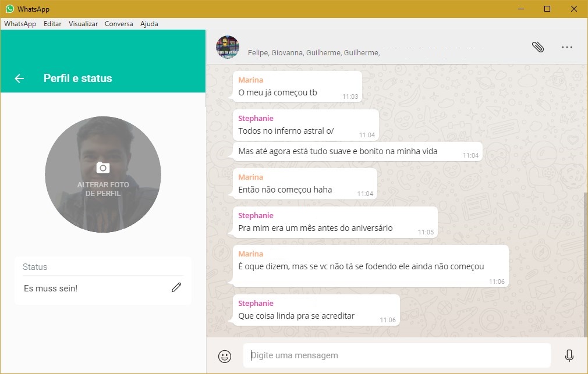Click sender name Marina above 'Então não começou'
Image resolution: width=588 pixels, height=374 pixels.
[x=250, y=177]
